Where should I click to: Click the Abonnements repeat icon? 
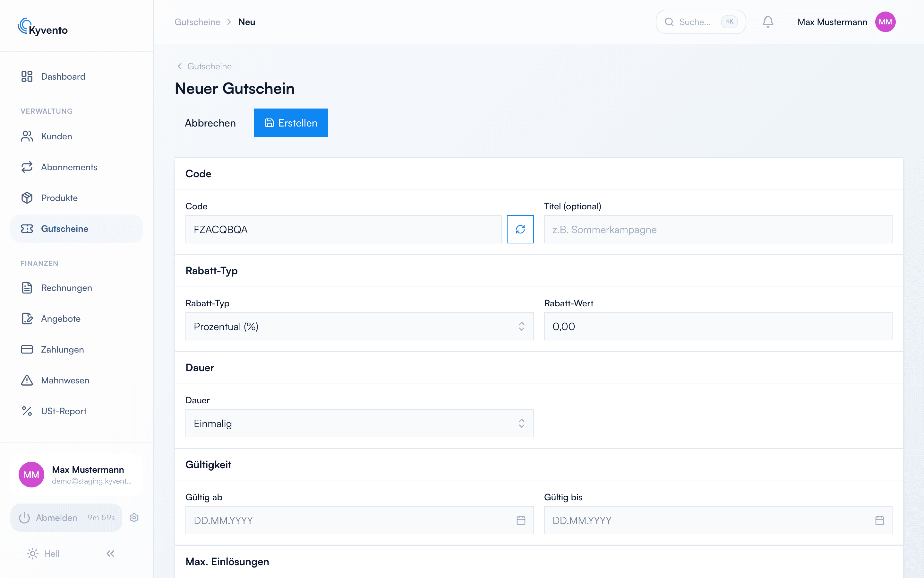27,167
